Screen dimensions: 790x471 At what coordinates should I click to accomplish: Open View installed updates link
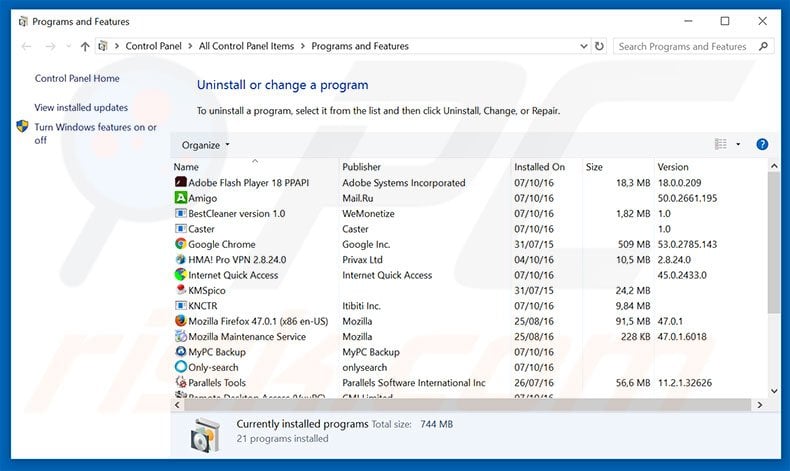point(81,107)
